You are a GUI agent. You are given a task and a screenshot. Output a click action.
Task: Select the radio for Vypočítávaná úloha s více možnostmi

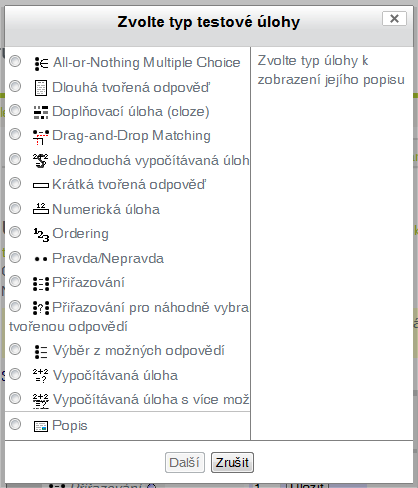pos(15,398)
